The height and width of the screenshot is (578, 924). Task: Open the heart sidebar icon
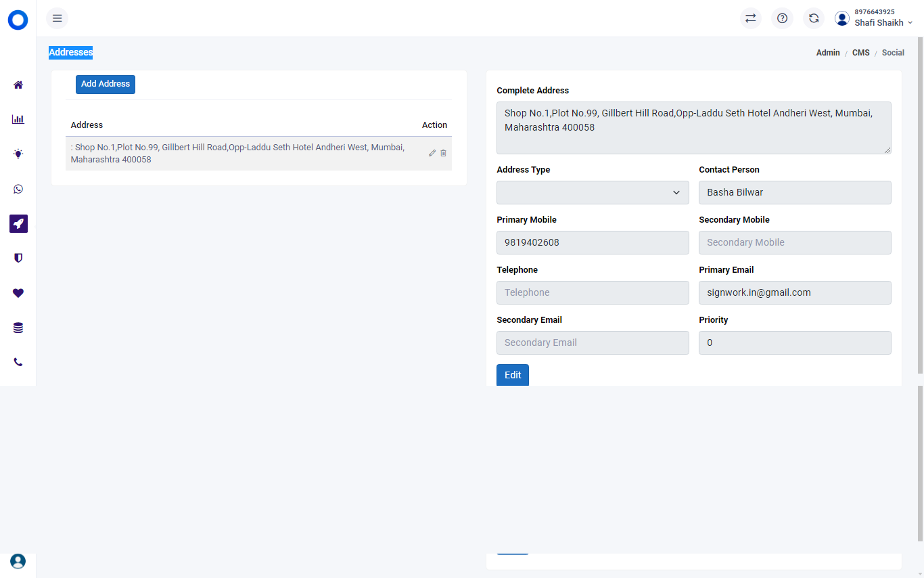18,293
